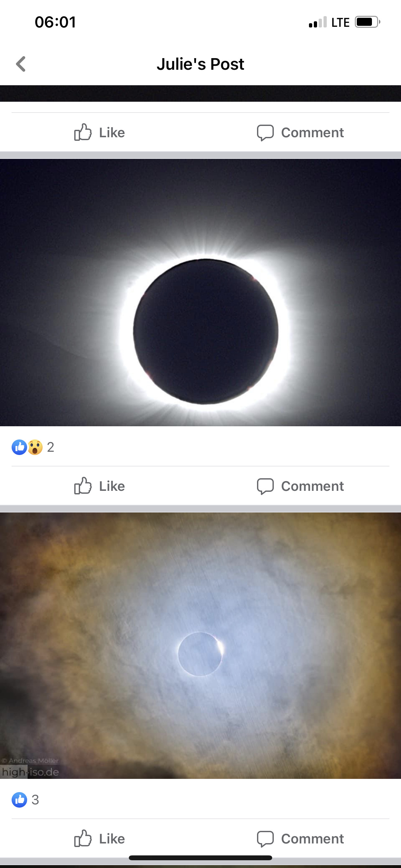Tap thumbs-up icon above the black-disc eclipse photo
The height and width of the screenshot is (868, 401).
tap(83, 132)
